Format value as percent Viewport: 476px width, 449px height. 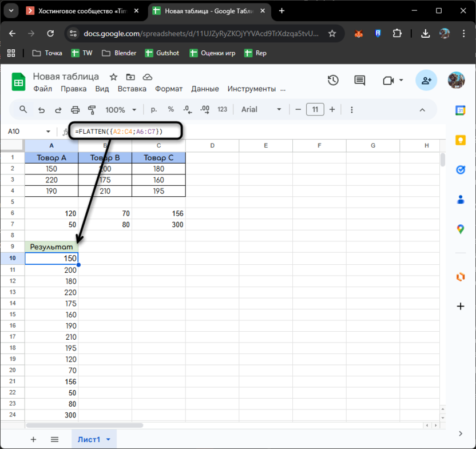pos(170,109)
